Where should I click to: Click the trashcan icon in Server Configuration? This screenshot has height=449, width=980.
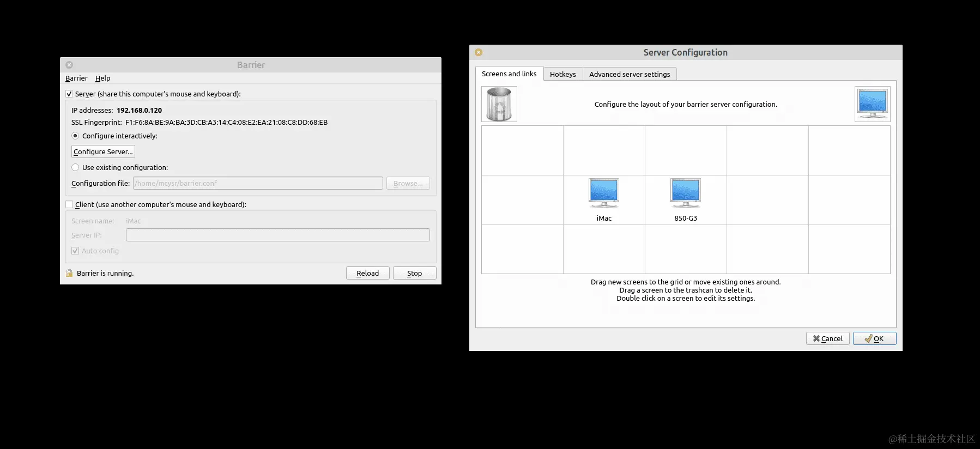[499, 104]
